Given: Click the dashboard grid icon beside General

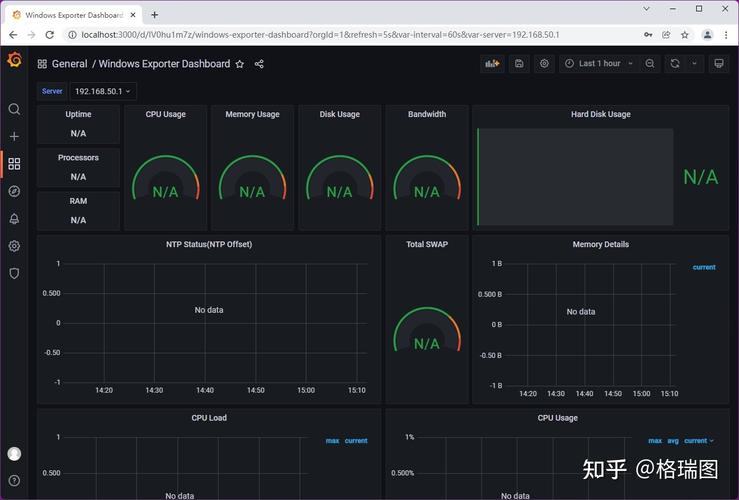Looking at the screenshot, I should pos(42,64).
